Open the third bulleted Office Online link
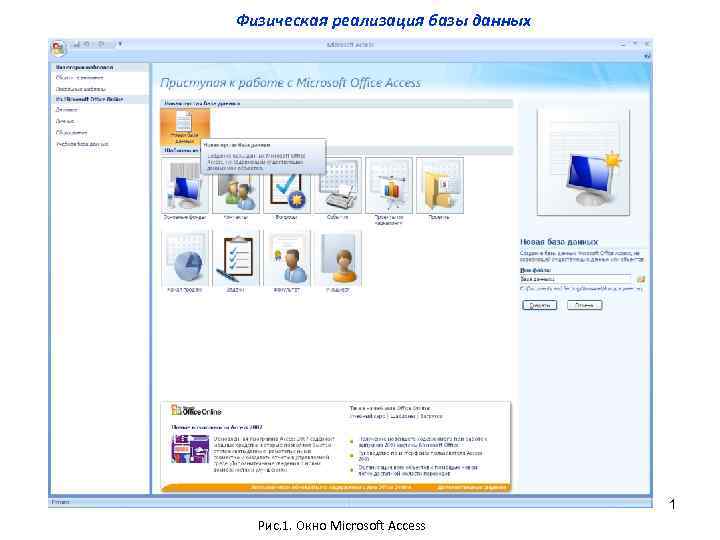 [x=418, y=470]
